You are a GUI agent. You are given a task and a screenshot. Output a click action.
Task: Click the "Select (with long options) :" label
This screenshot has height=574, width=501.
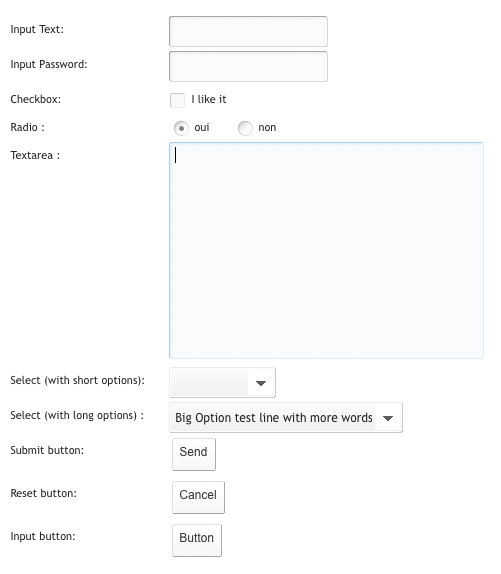[x=77, y=415]
